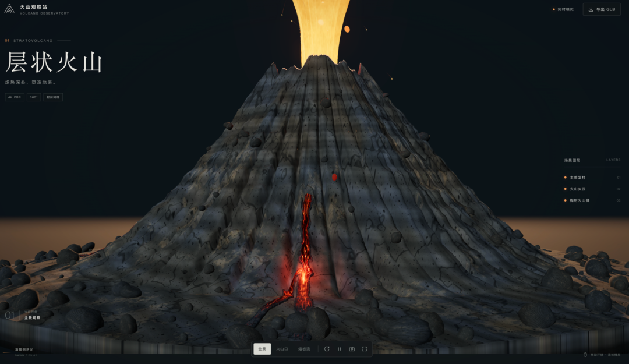Viewport: 629px width, 364px height.
Task: Export the model via 导出 GLB button
Action: click(x=601, y=9)
